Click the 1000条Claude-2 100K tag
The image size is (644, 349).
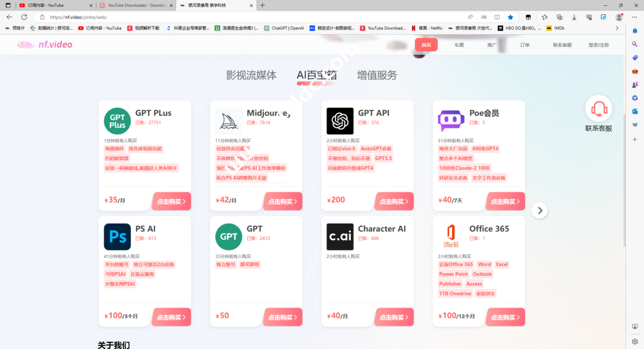tap(464, 168)
